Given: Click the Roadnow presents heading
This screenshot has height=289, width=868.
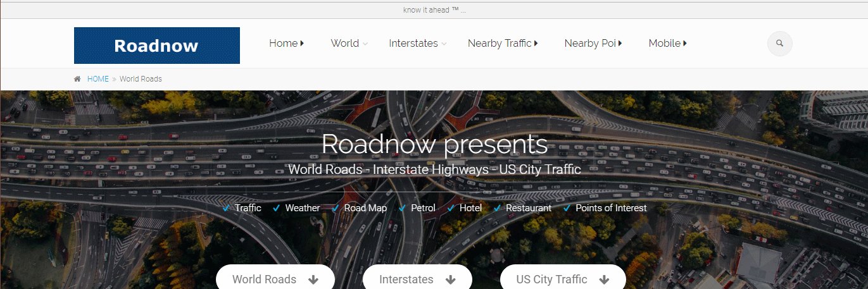Looking at the screenshot, I should pos(434,144).
